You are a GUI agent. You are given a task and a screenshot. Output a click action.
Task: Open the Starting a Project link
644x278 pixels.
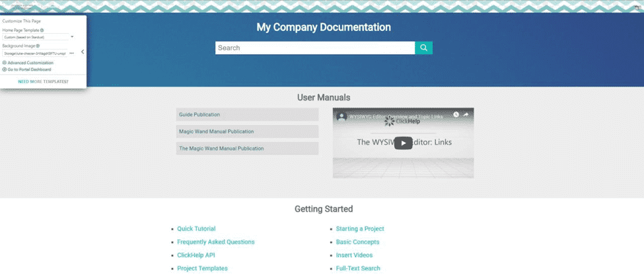[360, 228]
